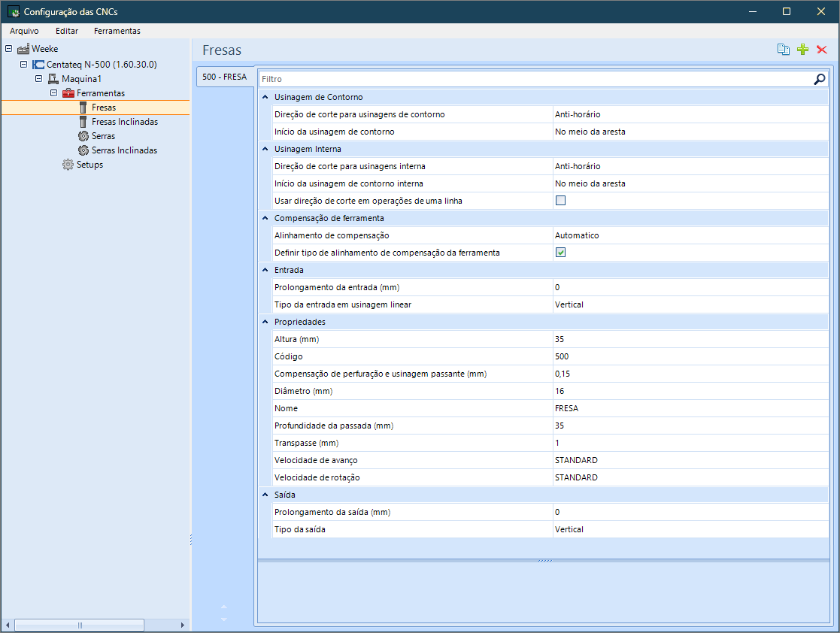Open the Ferramentas menu
Screen dimensions: 840x633
[x=117, y=31]
